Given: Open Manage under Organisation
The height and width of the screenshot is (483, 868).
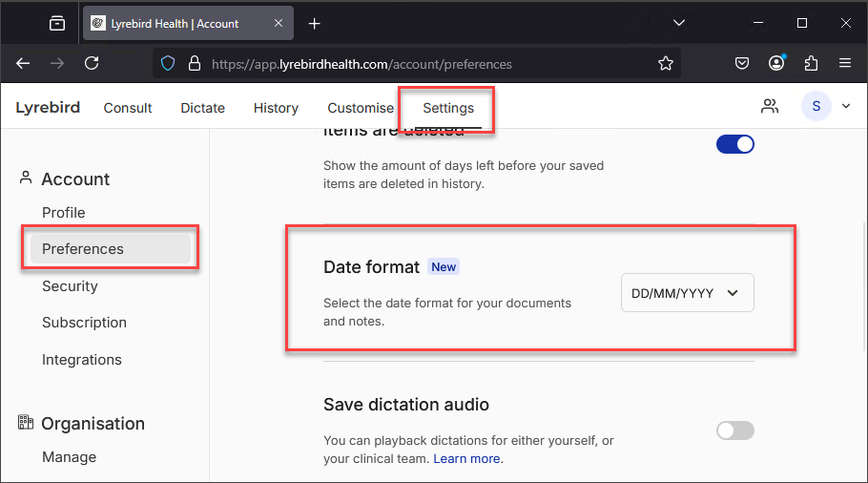Looking at the screenshot, I should coord(70,457).
